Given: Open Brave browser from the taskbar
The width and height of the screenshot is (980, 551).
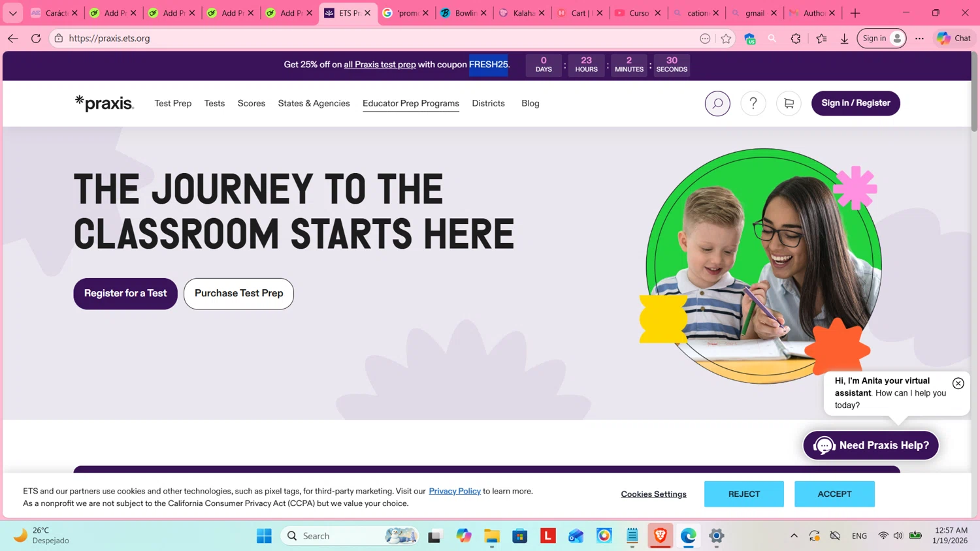Looking at the screenshot, I should pyautogui.click(x=661, y=536).
